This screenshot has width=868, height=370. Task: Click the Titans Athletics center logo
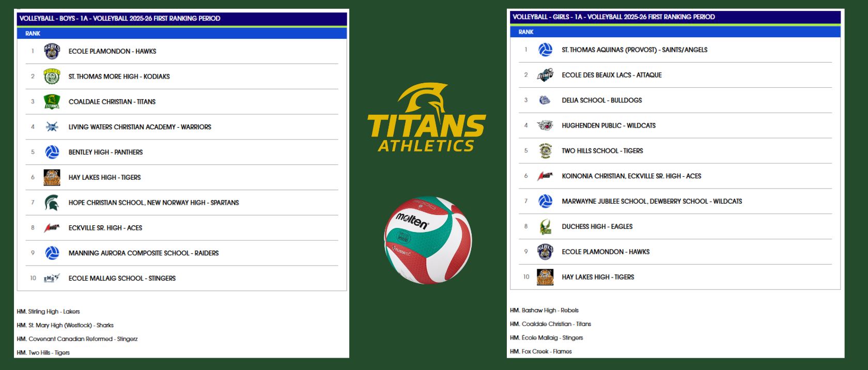tap(426, 119)
